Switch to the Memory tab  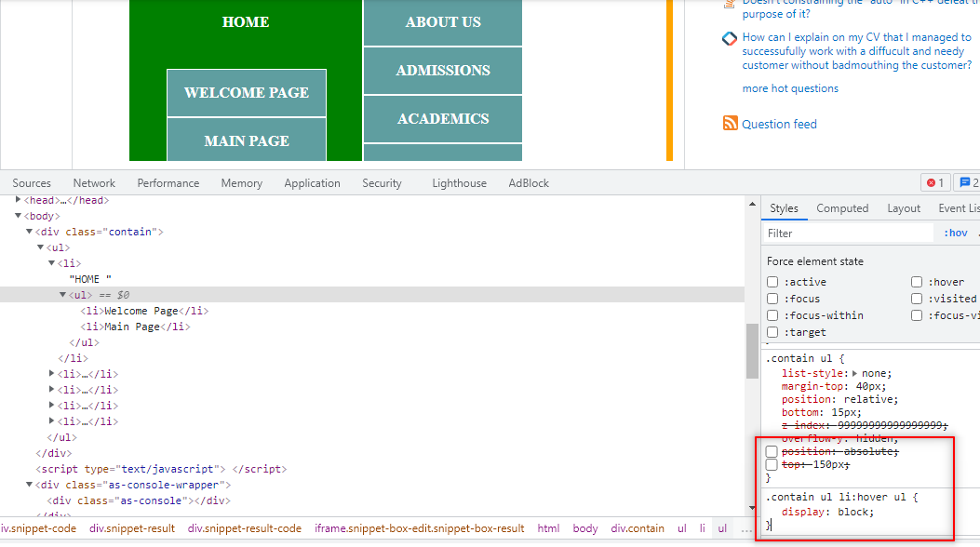[x=241, y=183]
